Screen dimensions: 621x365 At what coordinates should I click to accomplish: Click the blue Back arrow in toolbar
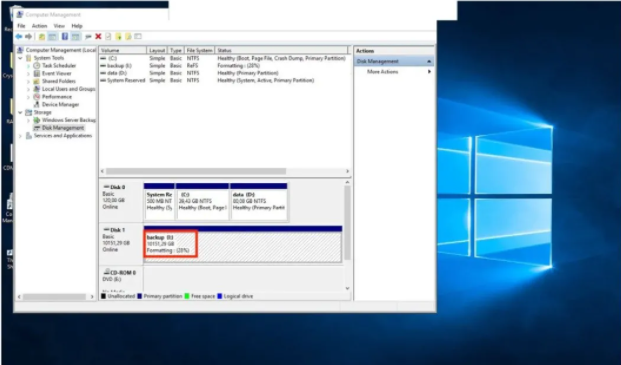pos(19,36)
